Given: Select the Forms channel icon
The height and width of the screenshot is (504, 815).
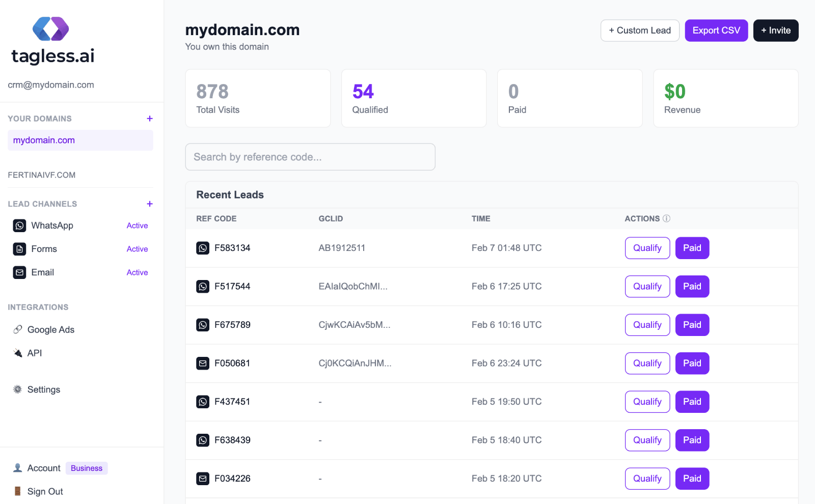Looking at the screenshot, I should click(x=19, y=249).
